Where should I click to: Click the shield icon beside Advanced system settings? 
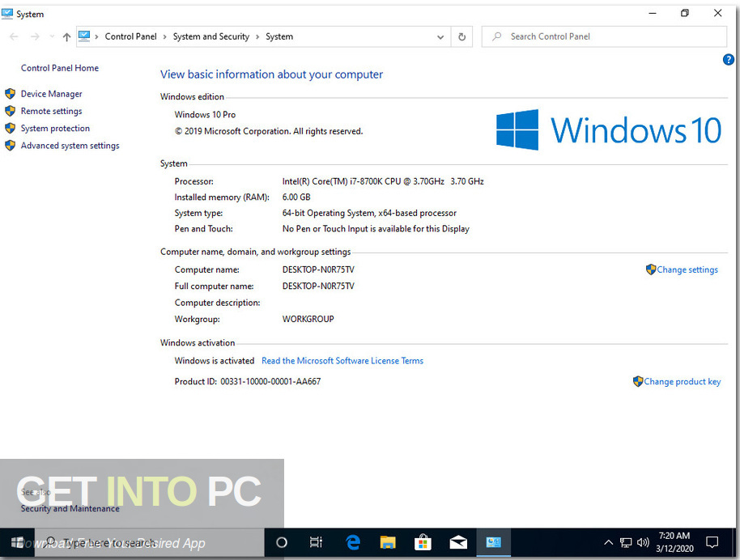pyautogui.click(x=11, y=146)
